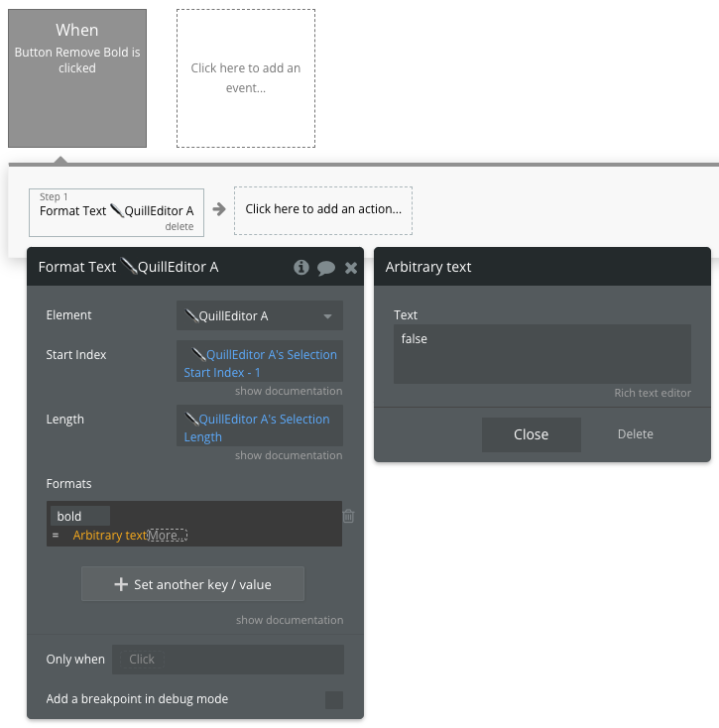This screenshot has width=719, height=728.
Task: Click the Text box containing false
Action: [541, 353]
